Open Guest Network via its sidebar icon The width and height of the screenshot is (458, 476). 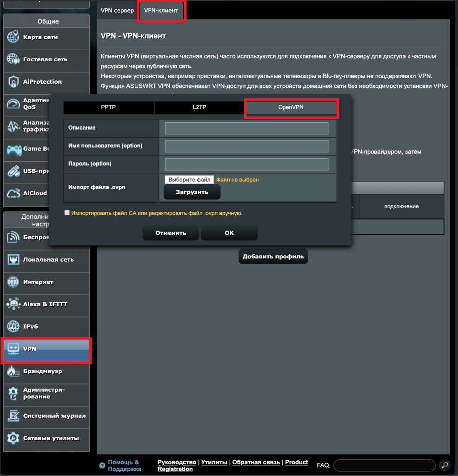[13, 59]
